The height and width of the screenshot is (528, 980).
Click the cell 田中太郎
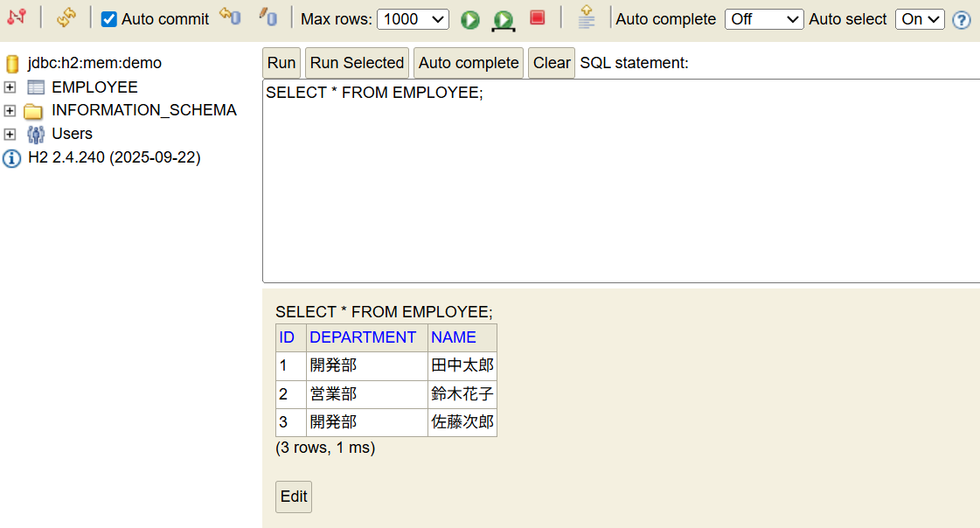[x=462, y=365]
